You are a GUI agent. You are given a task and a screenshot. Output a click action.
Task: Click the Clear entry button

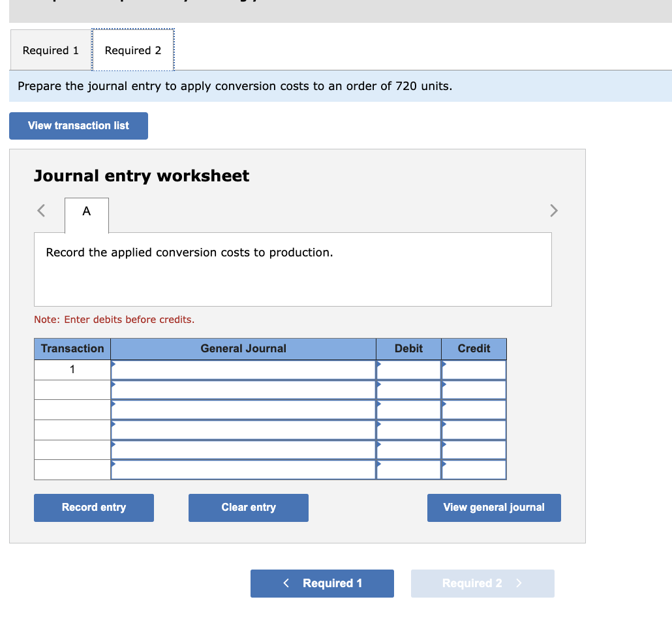(x=249, y=508)
